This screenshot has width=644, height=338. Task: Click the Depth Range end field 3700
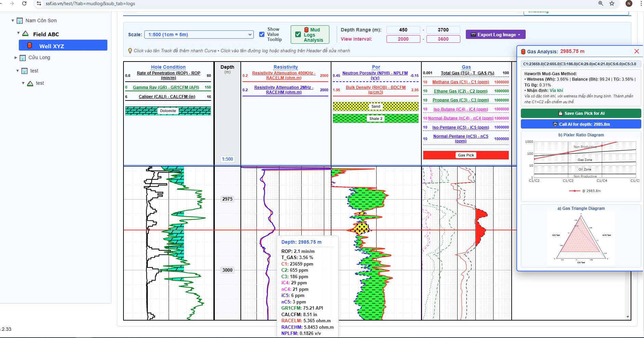pos(443,30)
